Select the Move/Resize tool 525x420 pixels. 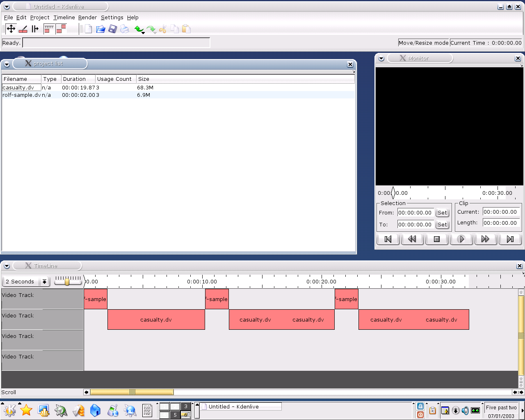[11, 29]
